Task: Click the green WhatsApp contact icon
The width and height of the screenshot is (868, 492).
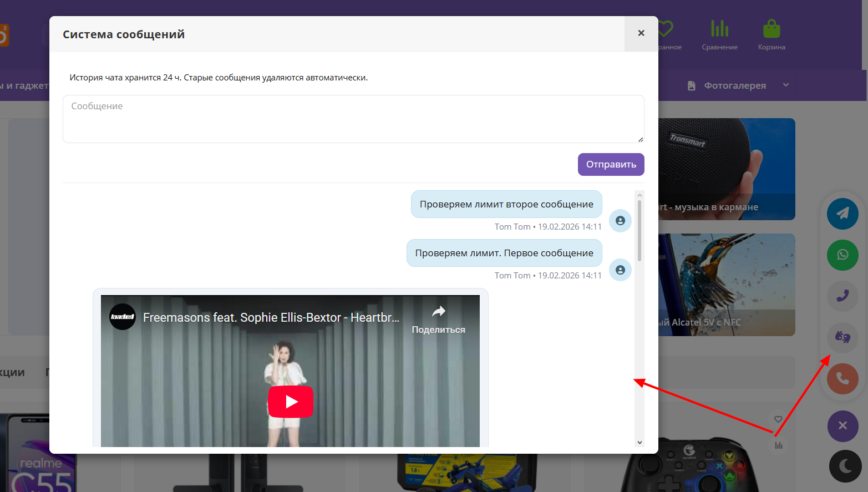Action: coord(842,255)
